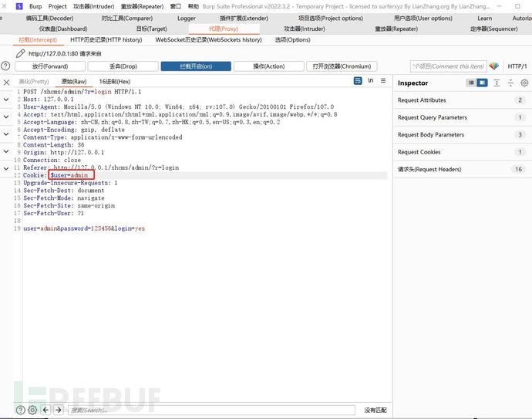
Task: Switch to the Repeater tool tab
Action: (x=396, y=29)
